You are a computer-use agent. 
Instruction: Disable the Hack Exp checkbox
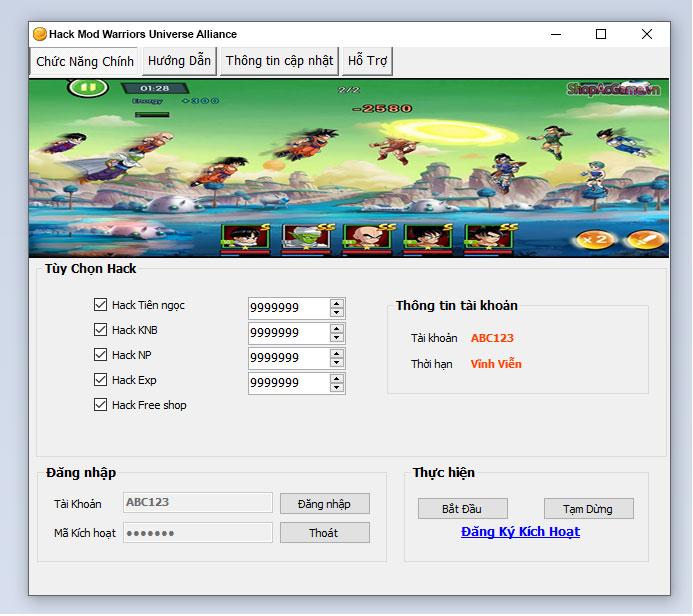click(100, 380)
